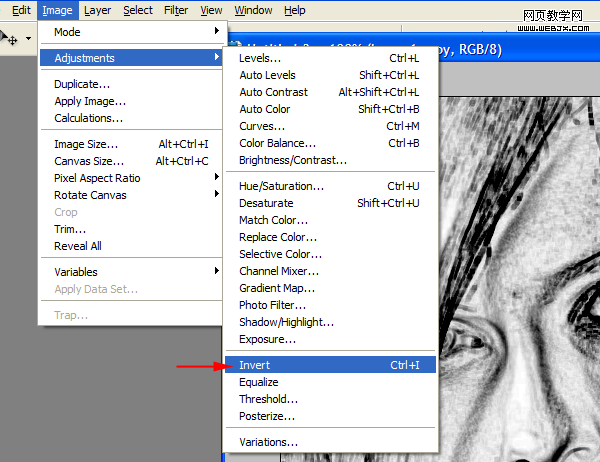Viewport: 600px width, 462px height.
Task: Open Color Balance adjustment
Action: point(330,143)
